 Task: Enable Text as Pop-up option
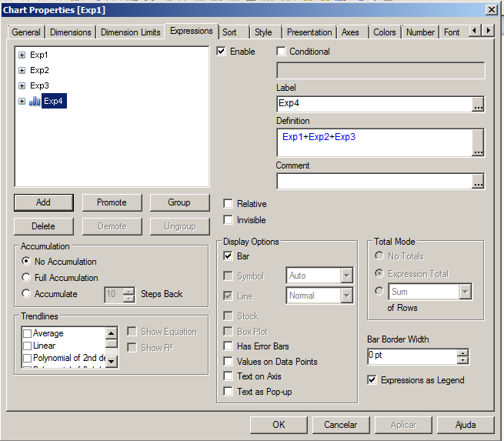point(228,392)
